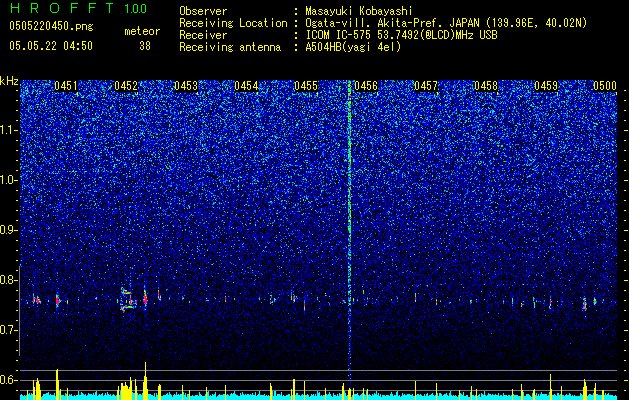Click the large meteor echo cluster near 0452

tap(127, 299)
